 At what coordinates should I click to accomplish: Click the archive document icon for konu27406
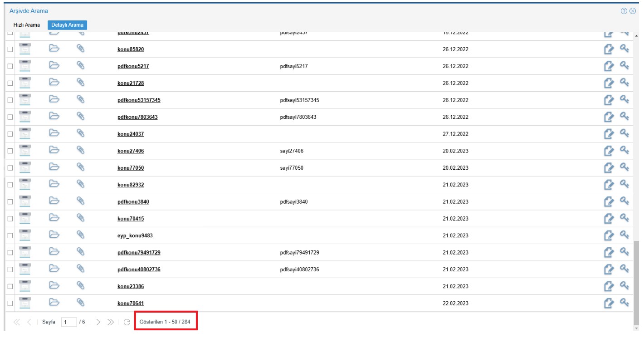pyautogui.click(x=25, y=151)
